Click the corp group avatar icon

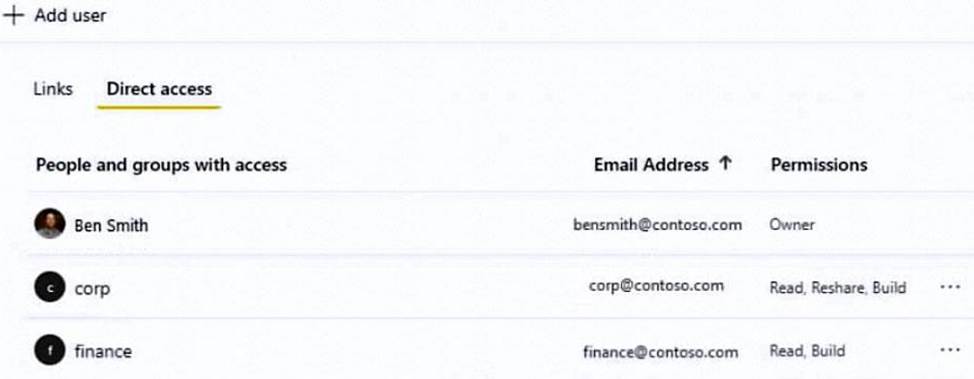50,288
